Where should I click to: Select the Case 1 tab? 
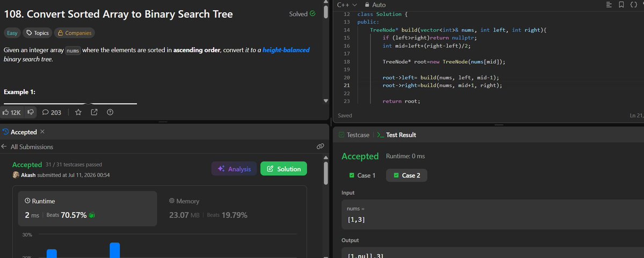pyautogui.click(x=362, y=175)
